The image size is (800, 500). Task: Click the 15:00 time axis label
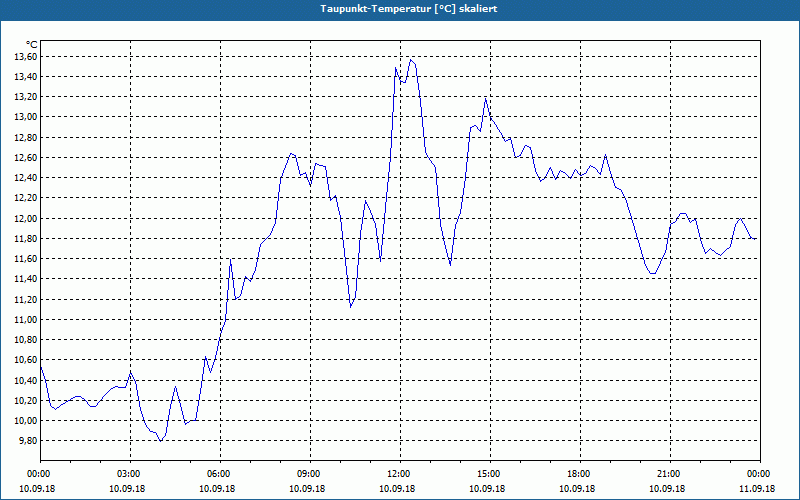coord(490,474)
